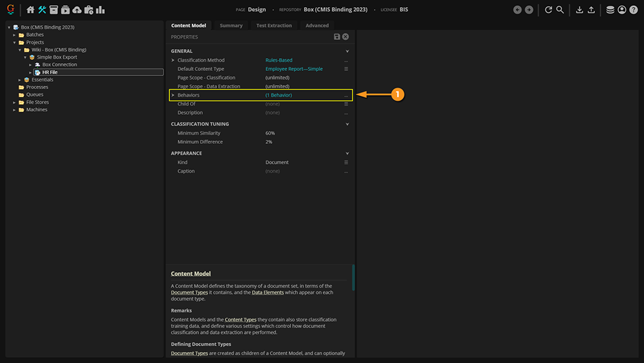Click the download icon in top bar
This screenshot has width=644, height=363.
(579, 10)
